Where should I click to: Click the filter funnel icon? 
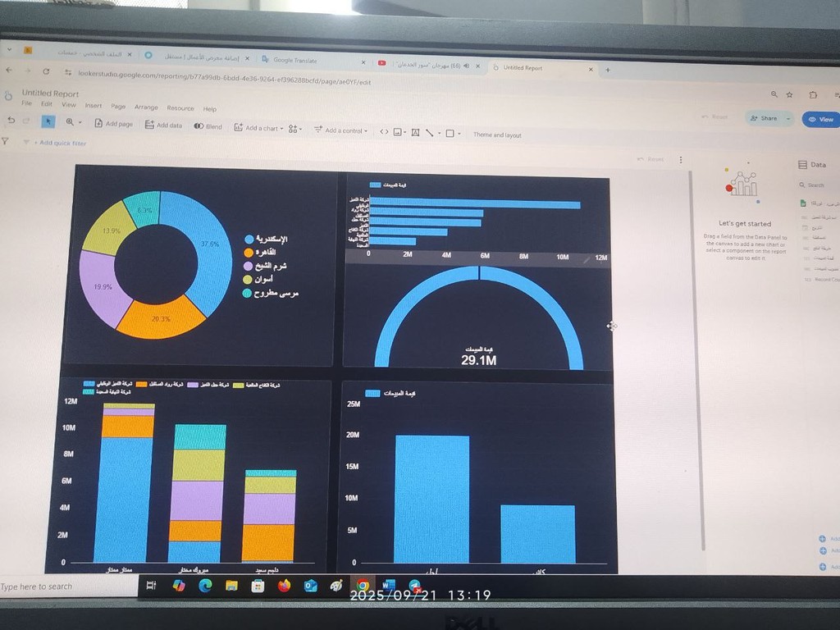point(5,141)
